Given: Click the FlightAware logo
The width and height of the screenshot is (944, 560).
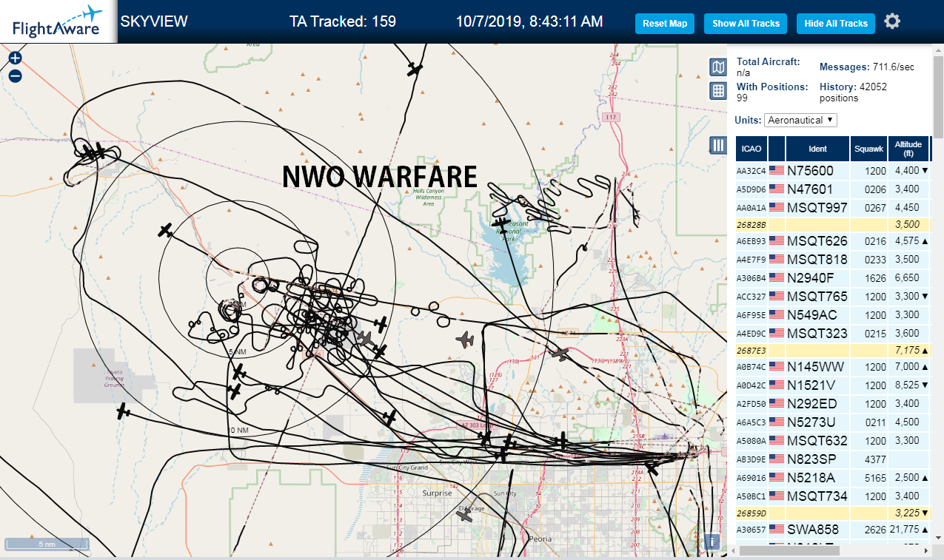Looking at the screenshot, I should (57, 21).
